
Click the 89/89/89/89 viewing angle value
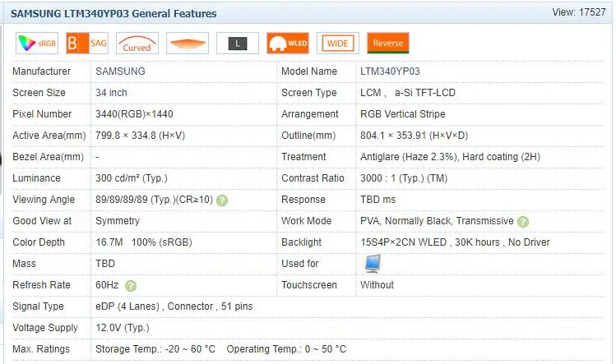(154, 200)
